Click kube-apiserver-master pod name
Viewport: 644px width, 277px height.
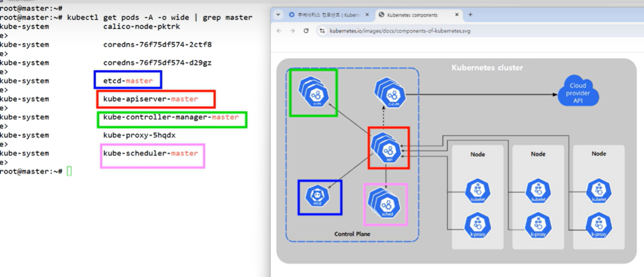(x=150, y=99)
